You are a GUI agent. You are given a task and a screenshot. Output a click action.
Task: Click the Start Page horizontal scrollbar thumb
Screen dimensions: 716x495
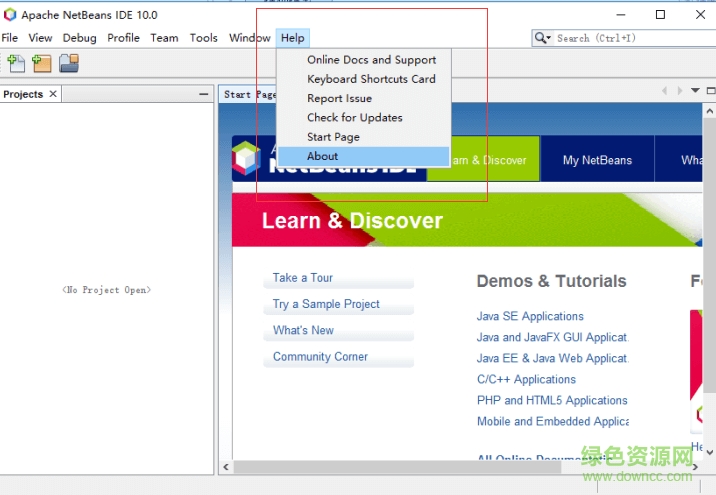click(x=397, y=467)
